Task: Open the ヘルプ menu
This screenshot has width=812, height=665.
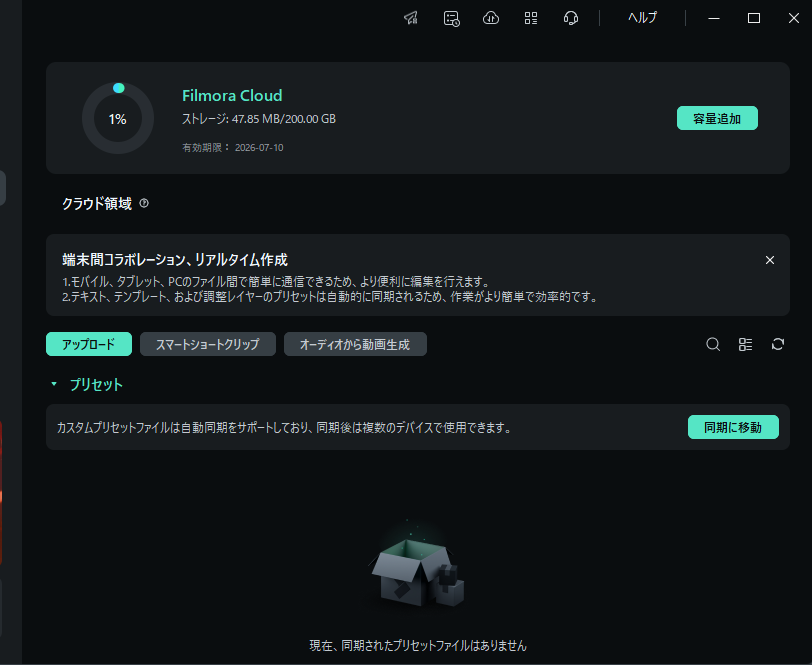Action: 642,18
